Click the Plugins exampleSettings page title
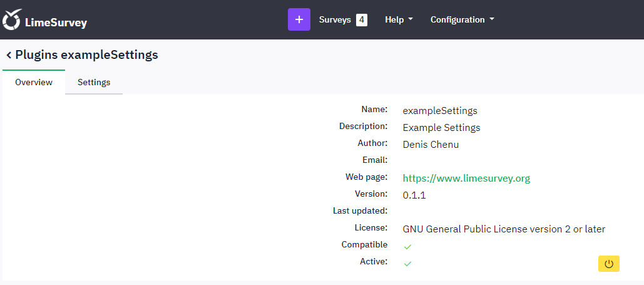This screenshot has height=285, width=644. point(86,55)
